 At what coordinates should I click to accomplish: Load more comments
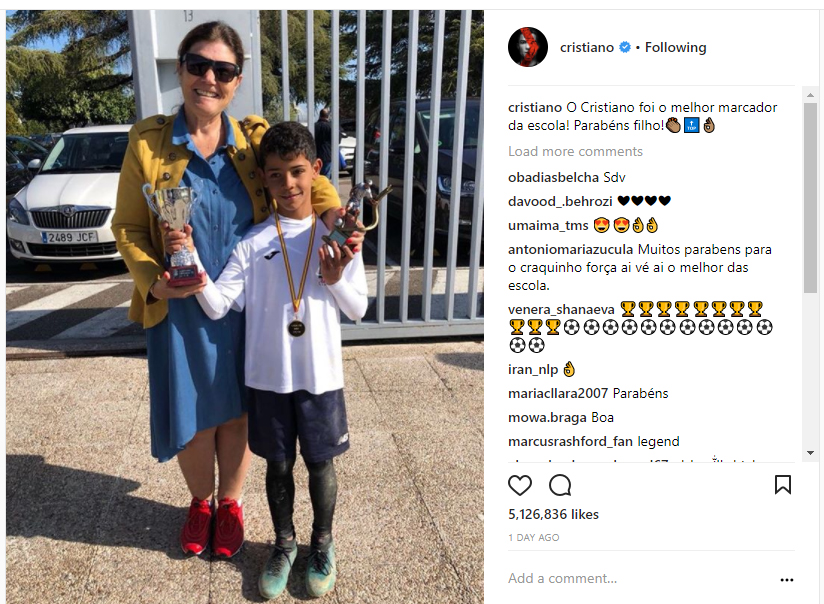pyautogui.click(x=575, y=151)
